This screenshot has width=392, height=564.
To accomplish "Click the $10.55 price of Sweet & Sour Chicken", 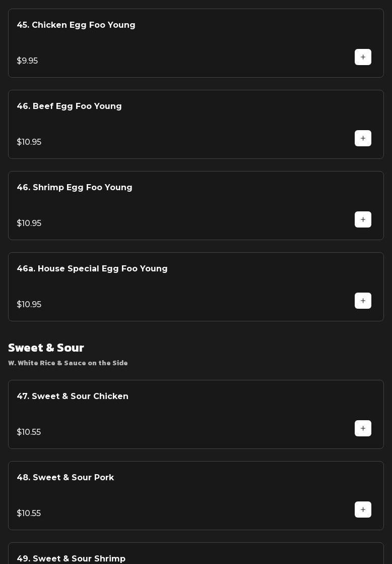I will (x=29, y=432).
